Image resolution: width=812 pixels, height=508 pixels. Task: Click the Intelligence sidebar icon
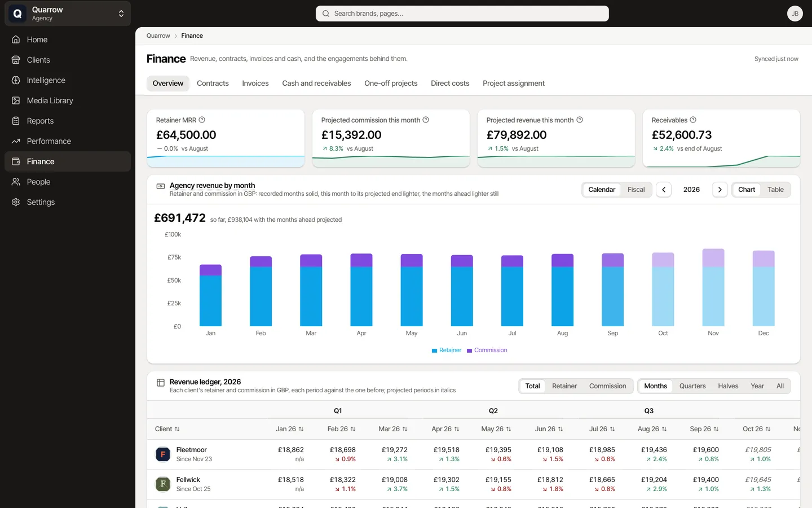coord(16,80)
